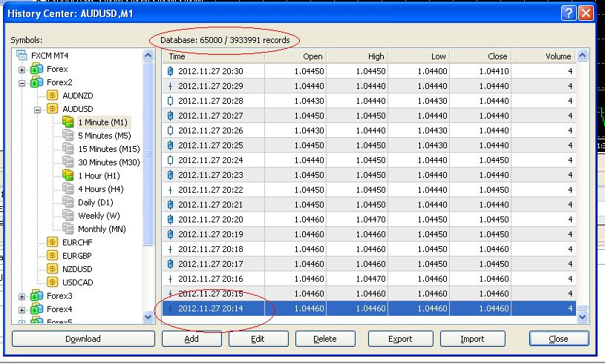The image size is (605, 364).
Task: Expand the Forex tree node
Action: click(22, 70)
